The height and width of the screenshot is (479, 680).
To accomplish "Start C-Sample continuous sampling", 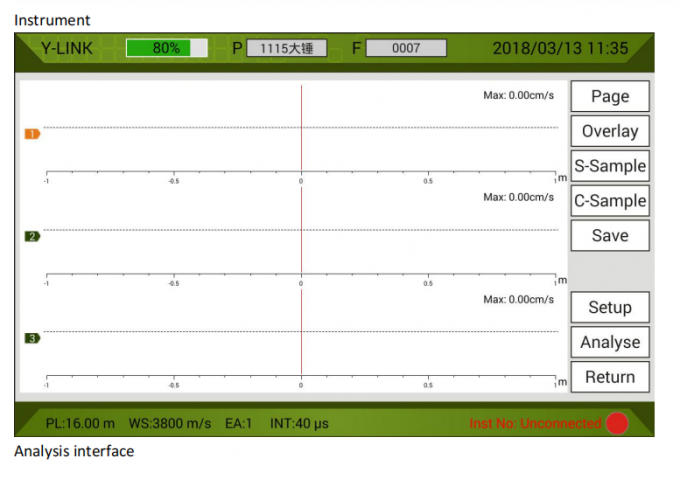I will pos(609,201).
